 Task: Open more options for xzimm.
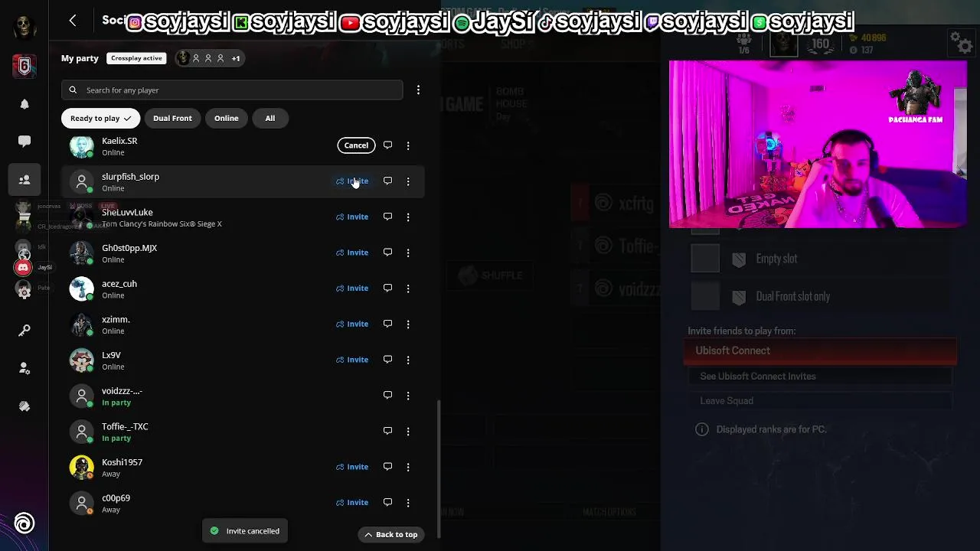pos(408,324)
